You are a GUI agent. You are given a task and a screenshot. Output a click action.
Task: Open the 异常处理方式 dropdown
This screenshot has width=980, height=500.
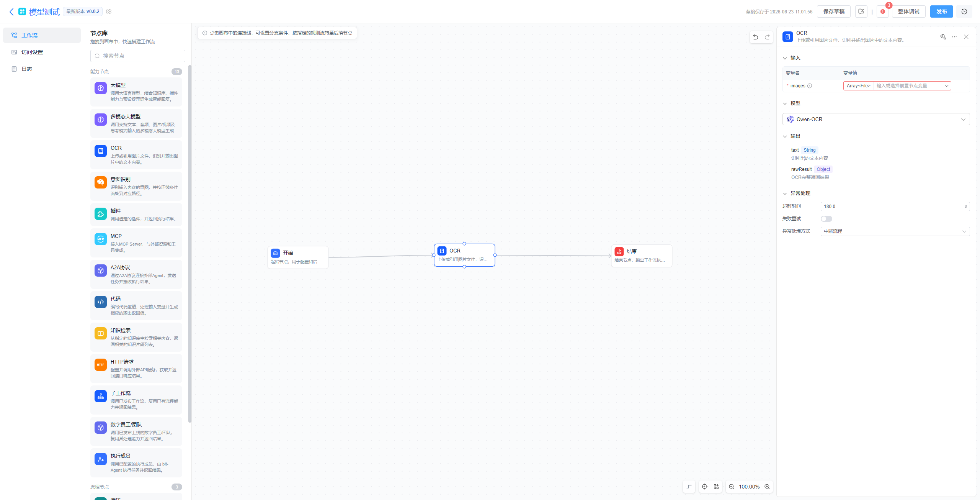coord(895,231)
